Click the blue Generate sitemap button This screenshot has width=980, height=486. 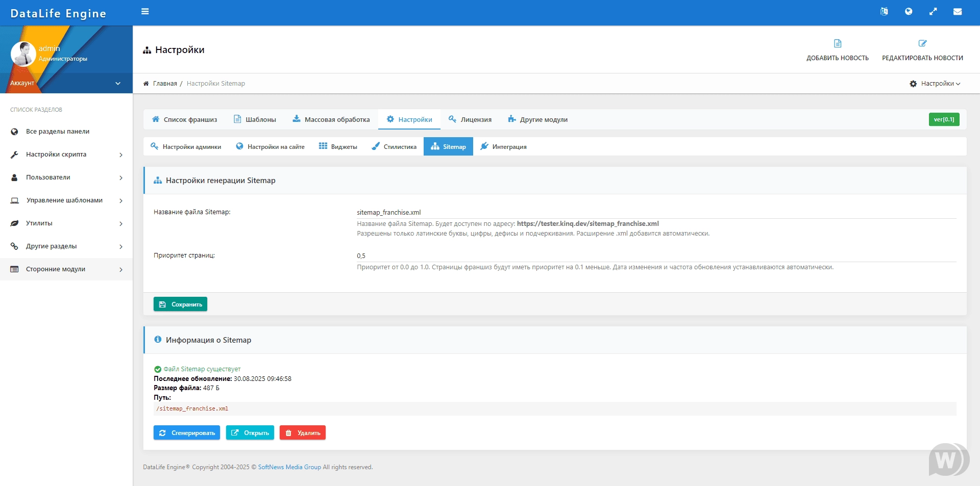(187, 433)
